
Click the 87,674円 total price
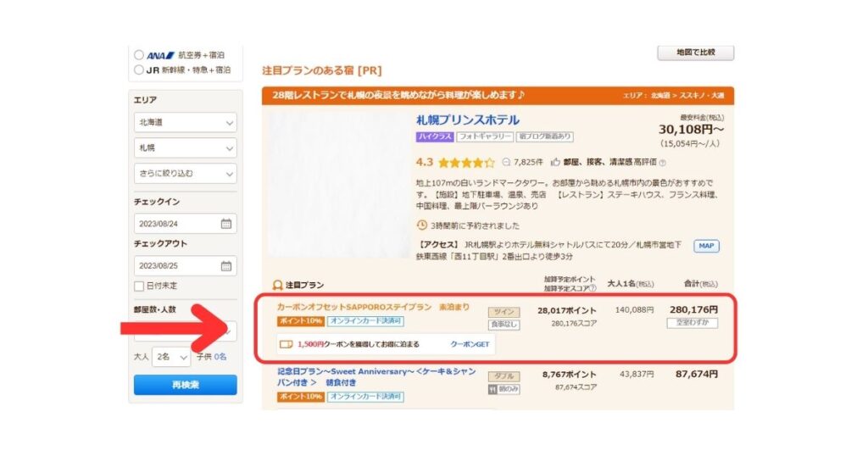pos(697,374)
